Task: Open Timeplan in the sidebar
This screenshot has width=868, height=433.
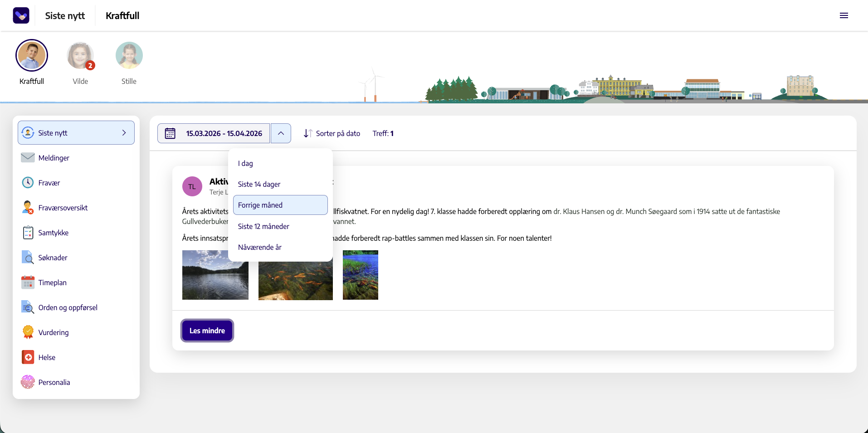Action: (76, 282)
